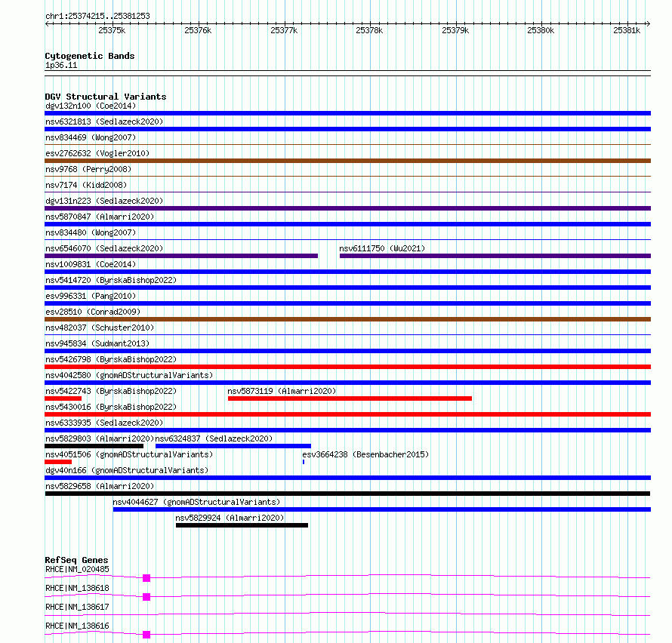Select the nsv6321813 (Sedlazeck2020) blue bar
Viewport: 672px width, 643px height.
(x=347, y=129)
